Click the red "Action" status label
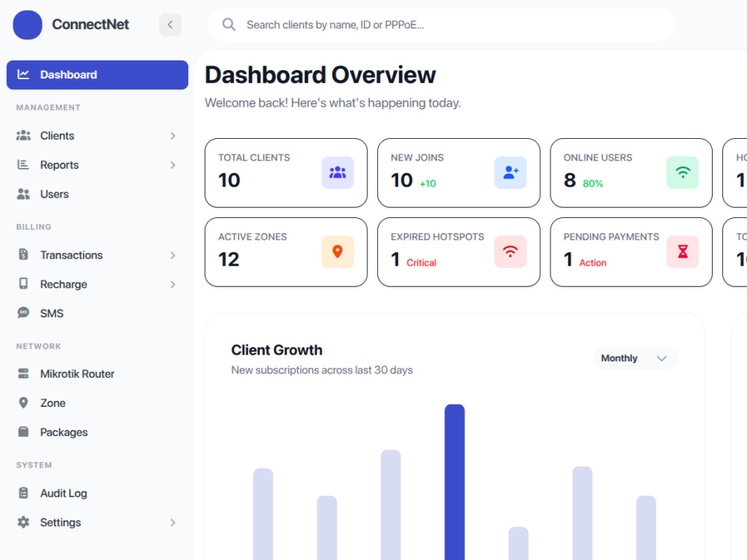 [x=592, y=262]
